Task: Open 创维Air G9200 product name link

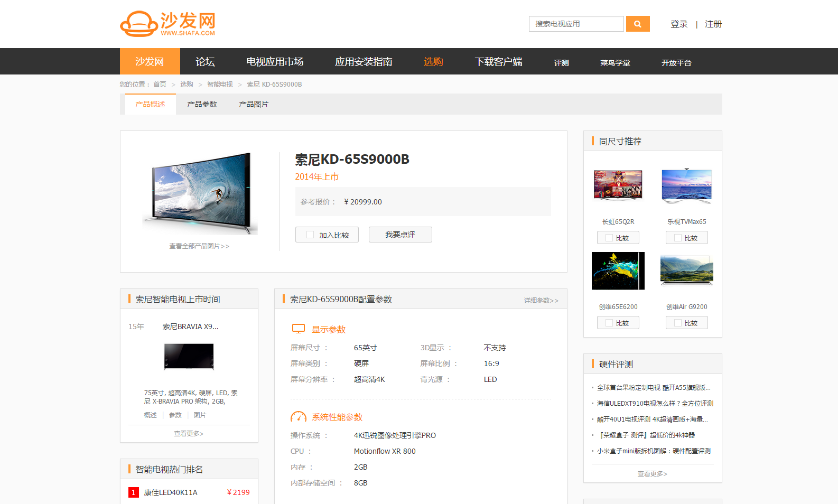Action: coord(687,307)
